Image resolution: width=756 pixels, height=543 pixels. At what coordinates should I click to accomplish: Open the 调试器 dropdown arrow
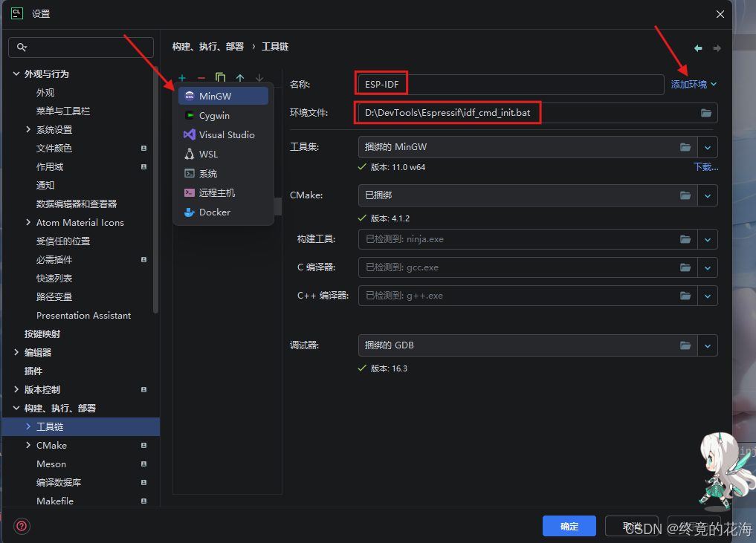707,345
